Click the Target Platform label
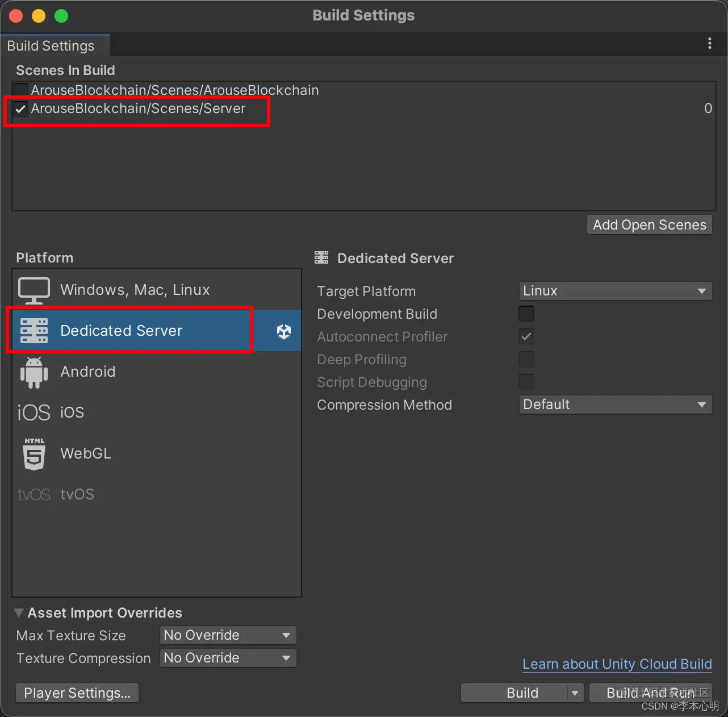 [366, 291]
